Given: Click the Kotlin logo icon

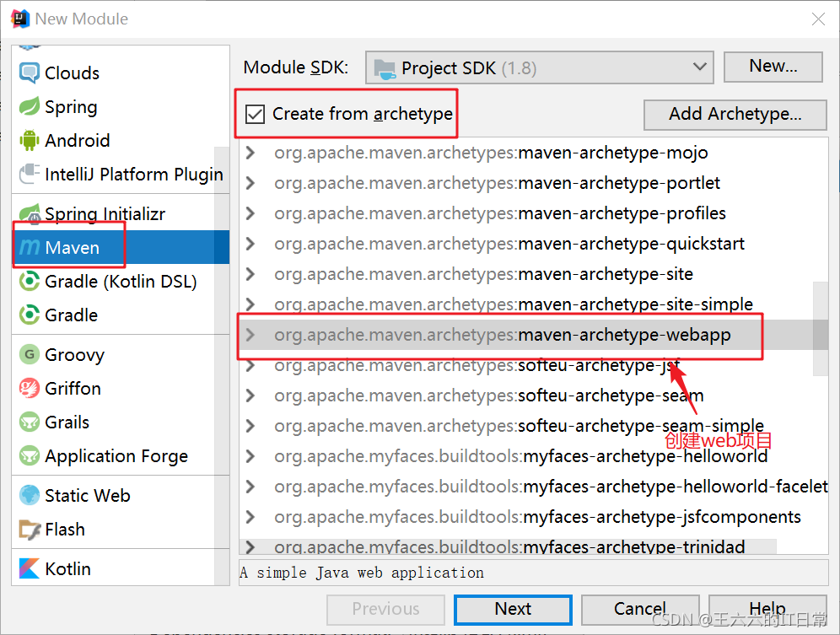Looking at the screenshot, I should 29,568.
